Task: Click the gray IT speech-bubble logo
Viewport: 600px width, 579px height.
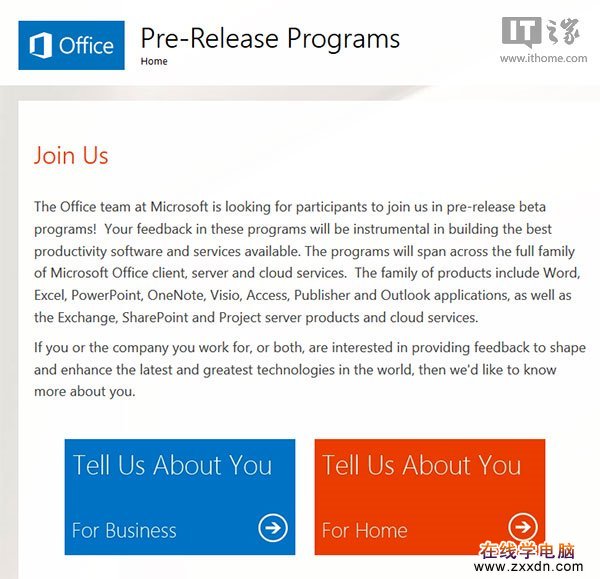Action: [522, 32]
